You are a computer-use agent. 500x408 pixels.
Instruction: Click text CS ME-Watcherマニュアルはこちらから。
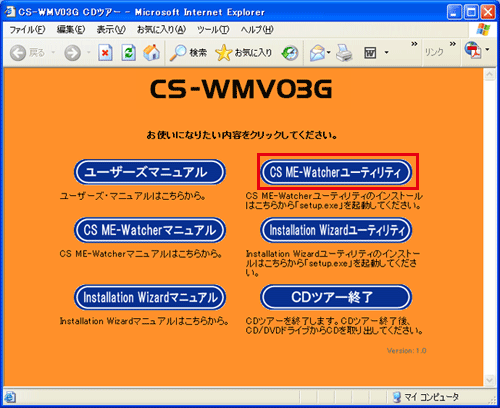click(x=141, y=254)
